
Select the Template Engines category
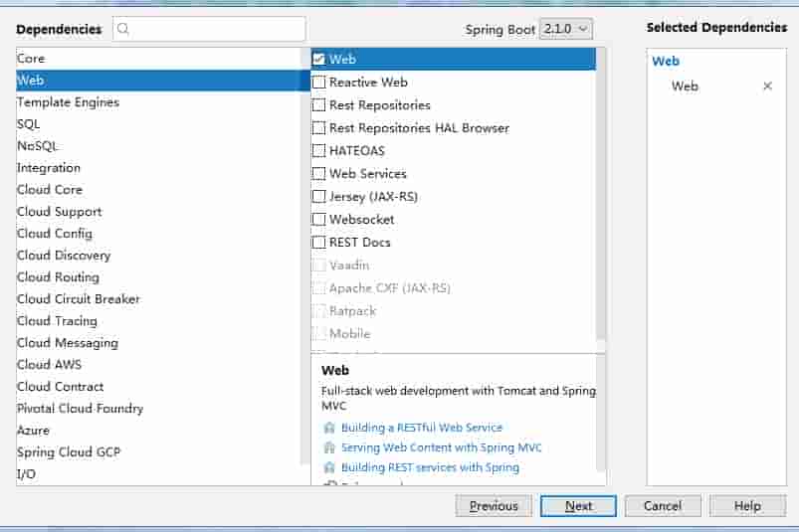click(68, 102)
